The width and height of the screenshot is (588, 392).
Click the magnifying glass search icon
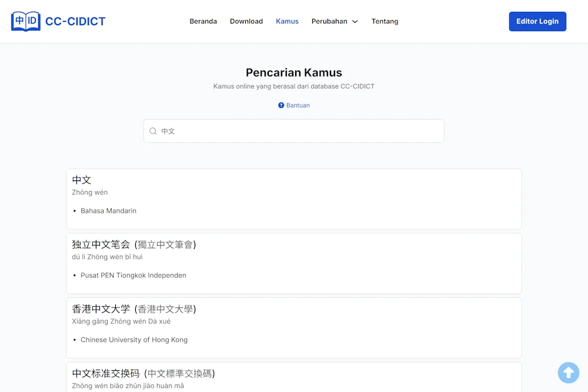coord(153,131)
